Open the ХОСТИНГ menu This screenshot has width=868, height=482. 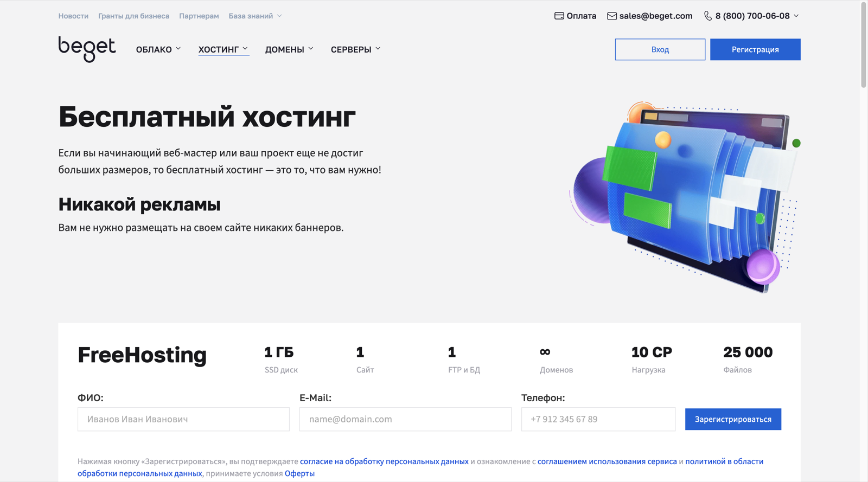(219, 49)
